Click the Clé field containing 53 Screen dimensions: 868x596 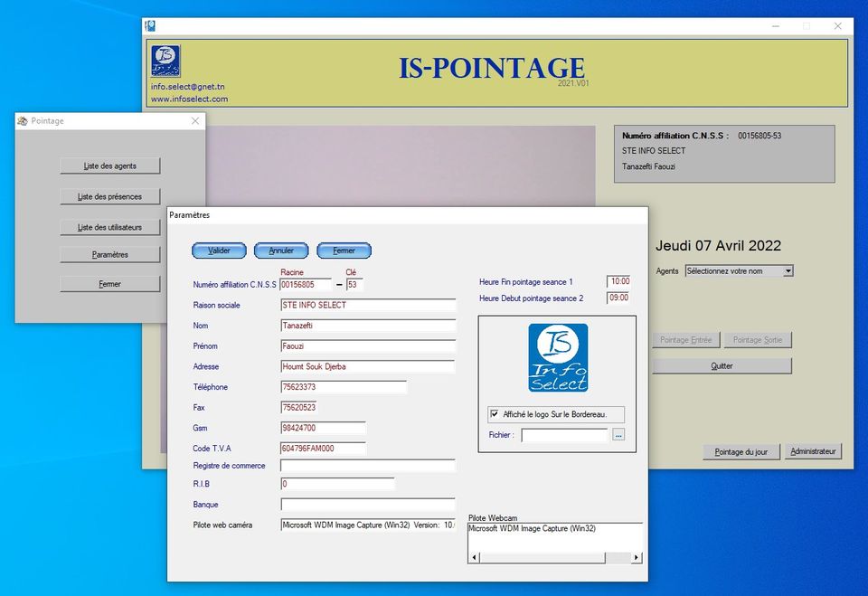(354, 285)
